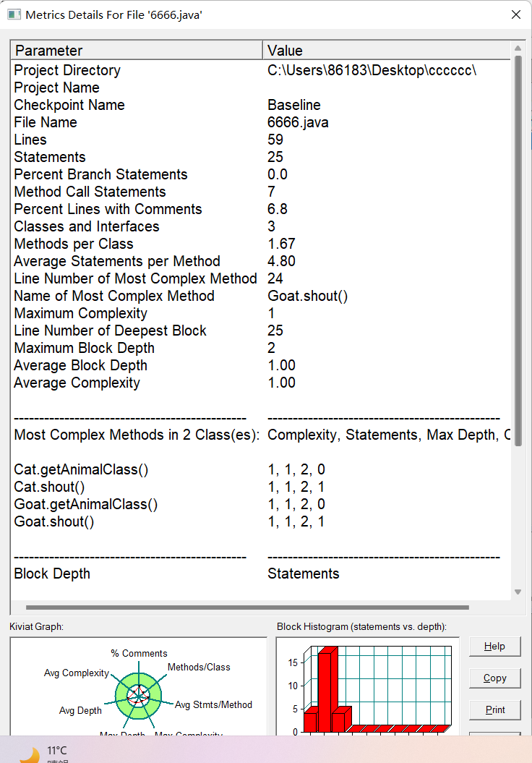532x763 pixels.
Task: Click the Help button
Action: pyautogui.click(x=494, y=646)
